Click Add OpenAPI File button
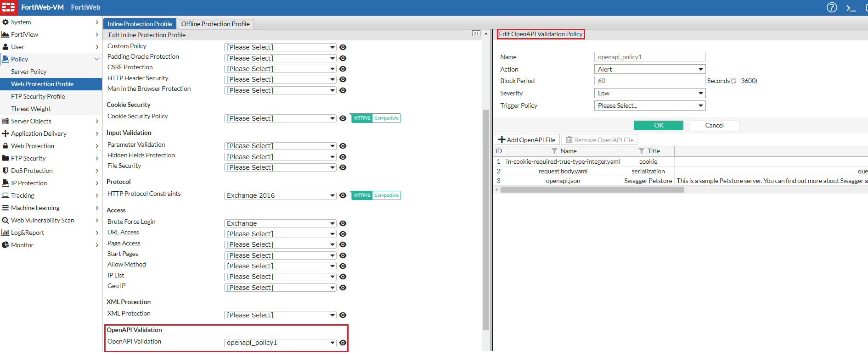This screenshot has width=868, height=355. click(x=527, y=140)
